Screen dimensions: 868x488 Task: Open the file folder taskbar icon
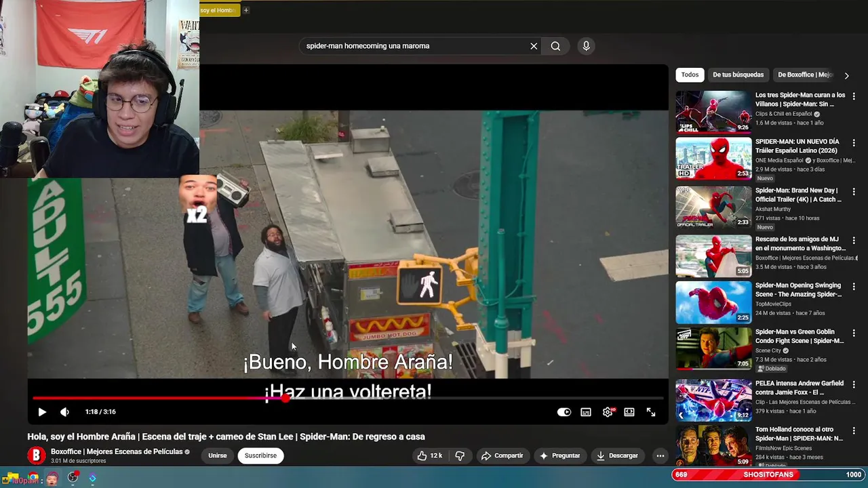coord(12,479)
